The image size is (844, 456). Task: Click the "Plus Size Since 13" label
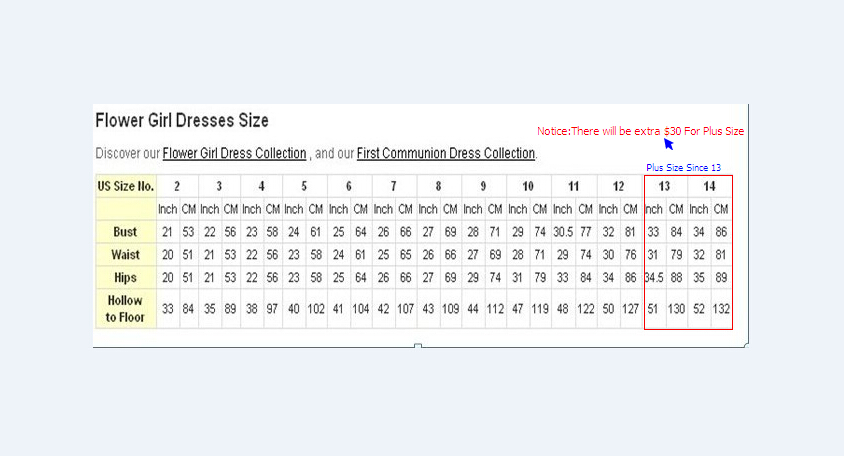683,167
